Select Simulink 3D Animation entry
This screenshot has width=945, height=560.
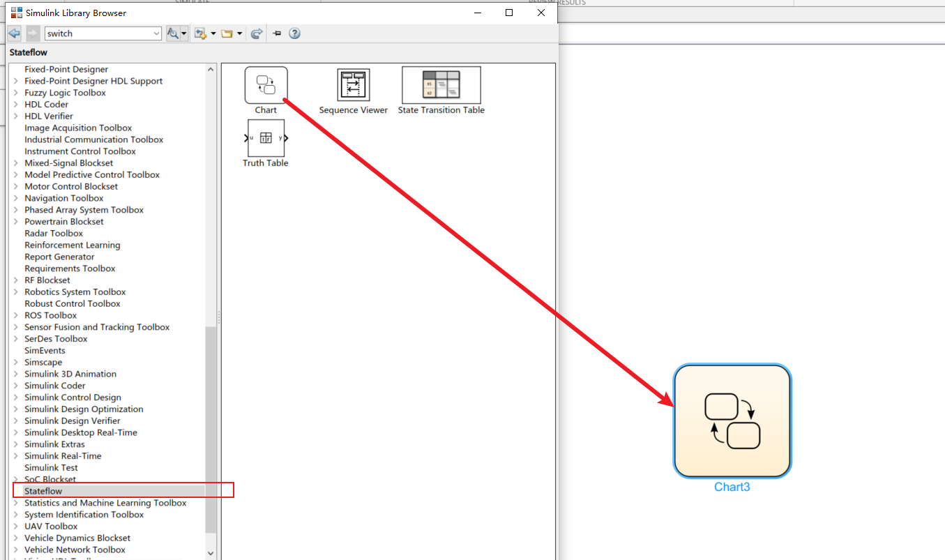(x=70, y=374)
